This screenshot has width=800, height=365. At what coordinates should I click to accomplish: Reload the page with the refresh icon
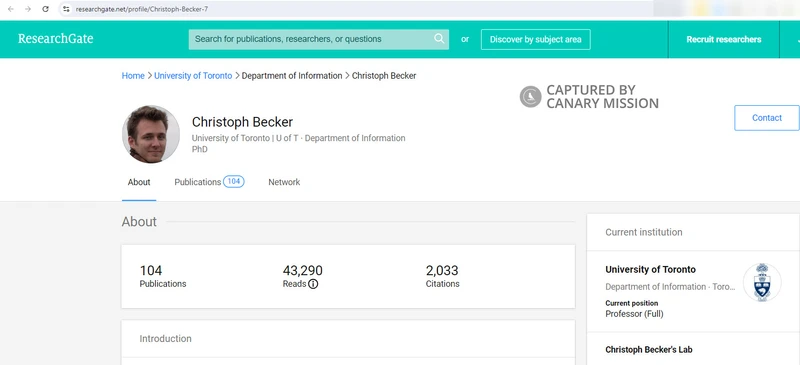45,9
